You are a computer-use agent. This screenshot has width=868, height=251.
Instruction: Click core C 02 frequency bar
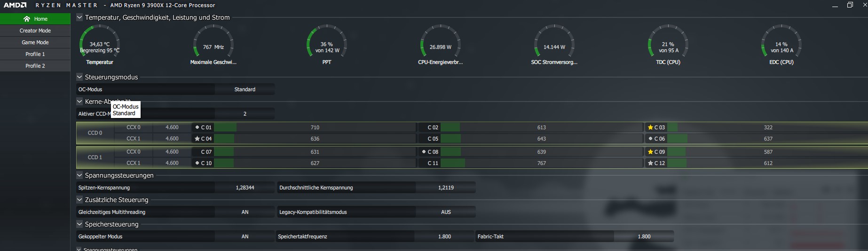click(x=541, y=127)
